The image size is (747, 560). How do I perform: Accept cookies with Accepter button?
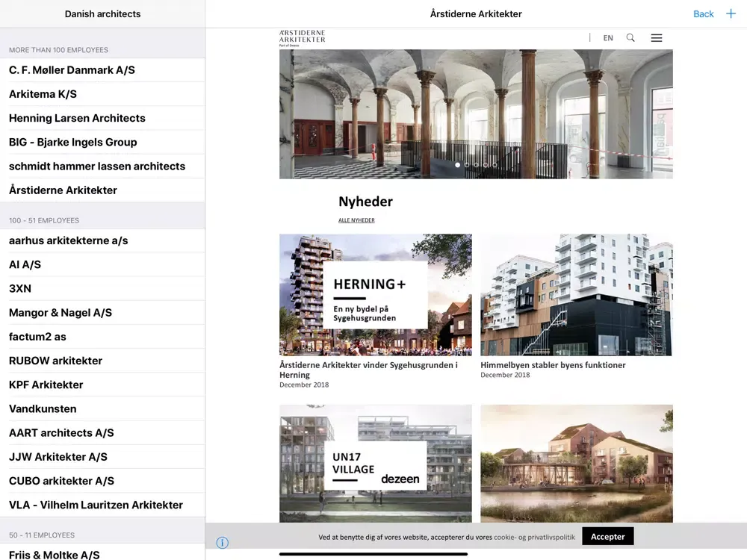(x=607, y=536)
